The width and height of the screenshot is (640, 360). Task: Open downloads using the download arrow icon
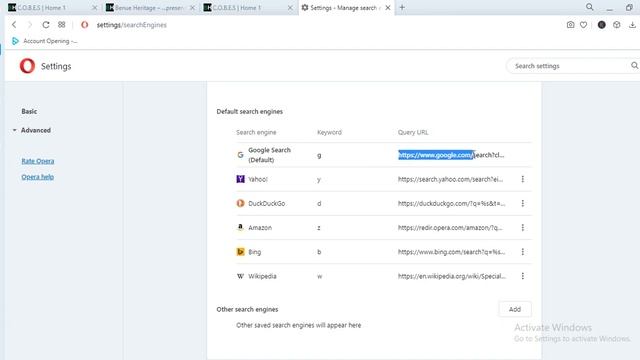(x=632, y=25)
